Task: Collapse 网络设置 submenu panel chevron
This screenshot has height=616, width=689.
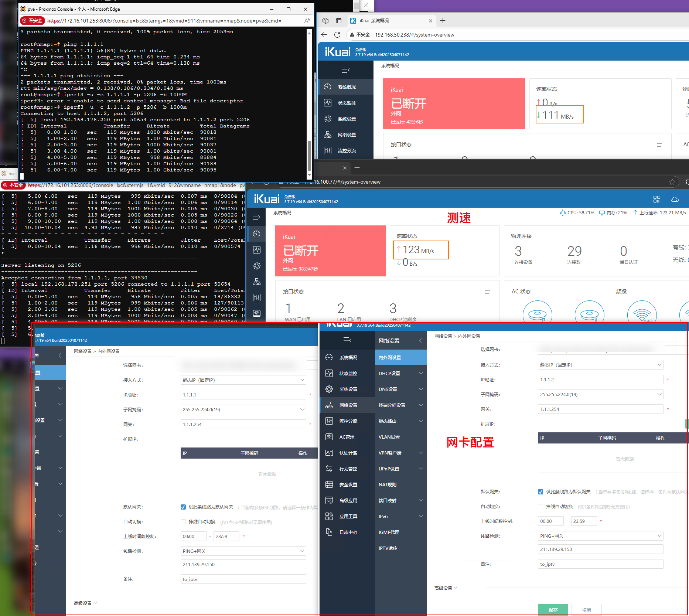Action: pos(420,340)
